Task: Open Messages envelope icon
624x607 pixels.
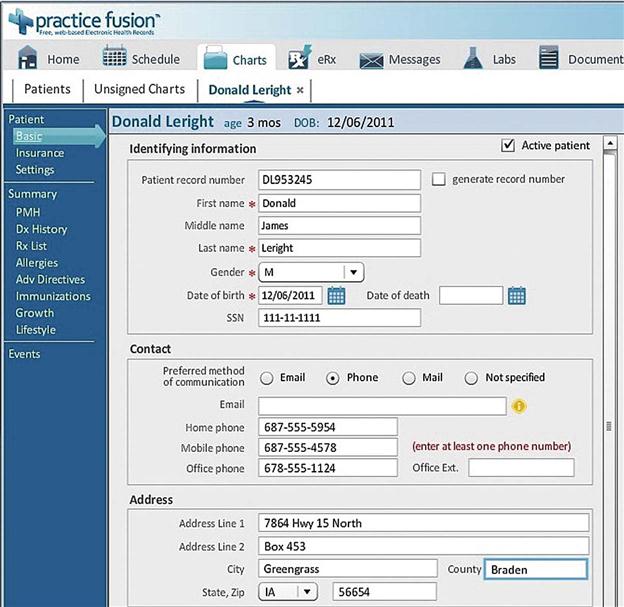Action: 372,60
